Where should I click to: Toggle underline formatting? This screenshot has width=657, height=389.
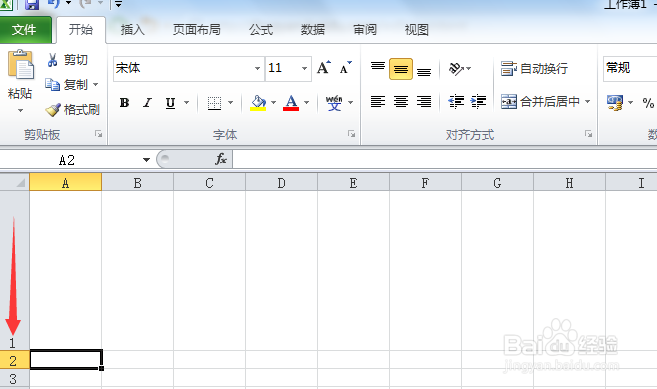[x=170, y=103]
